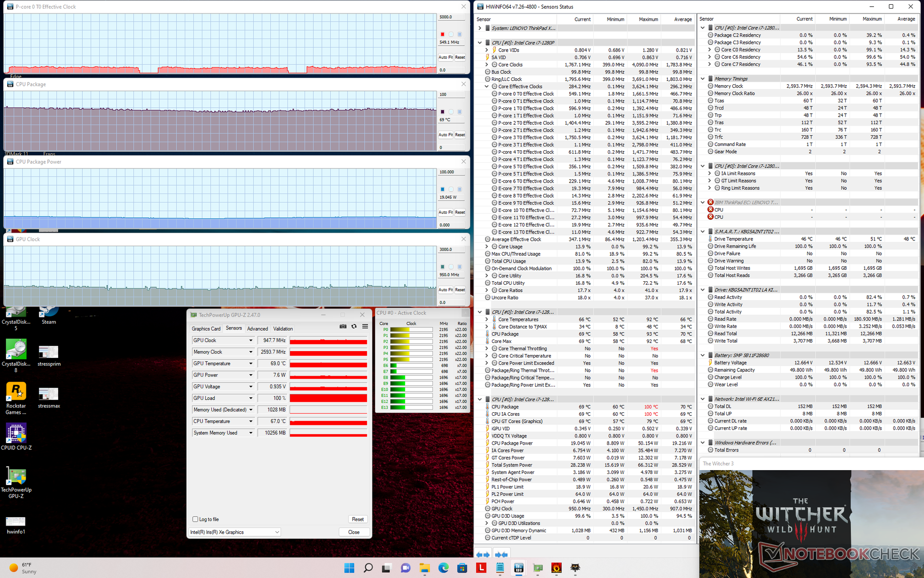
Task: Click HWiNFO left-right navigation arrows icon
Action: coord(483,554)
